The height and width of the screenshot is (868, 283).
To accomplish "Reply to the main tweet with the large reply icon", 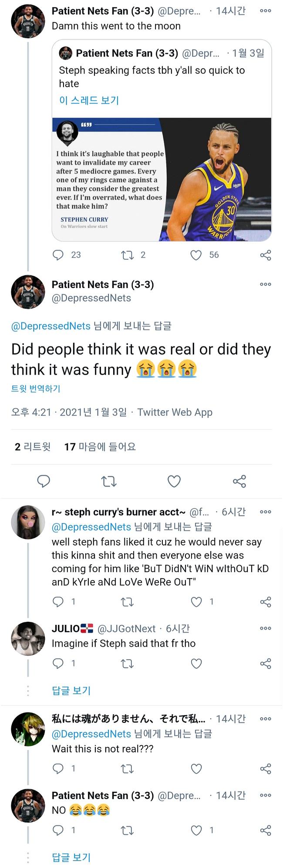I will 44,481.
